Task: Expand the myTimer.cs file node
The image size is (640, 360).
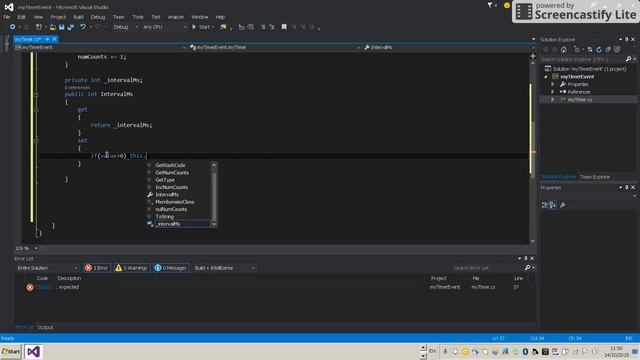Action: (x=553, y=100)
